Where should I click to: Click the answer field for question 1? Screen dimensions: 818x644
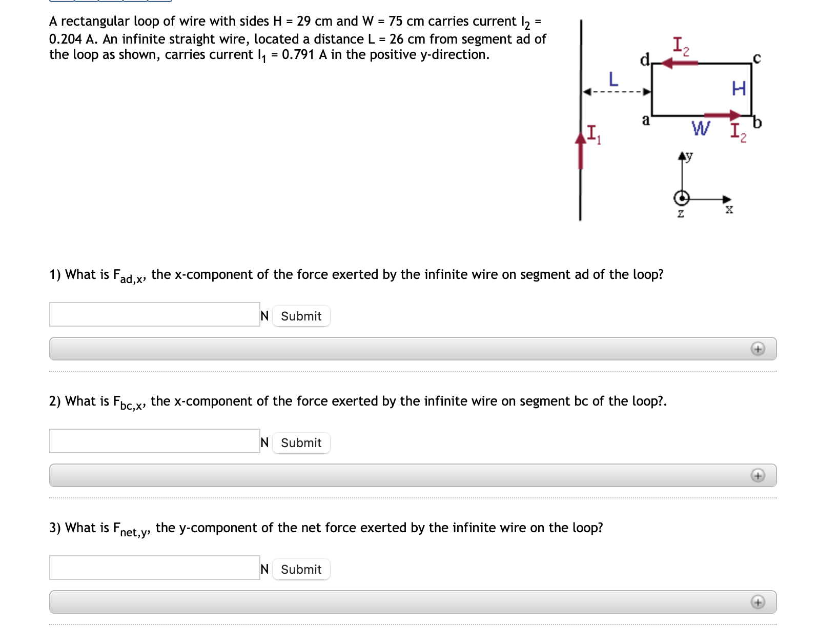pyautogui.click(x=154, y=314)
